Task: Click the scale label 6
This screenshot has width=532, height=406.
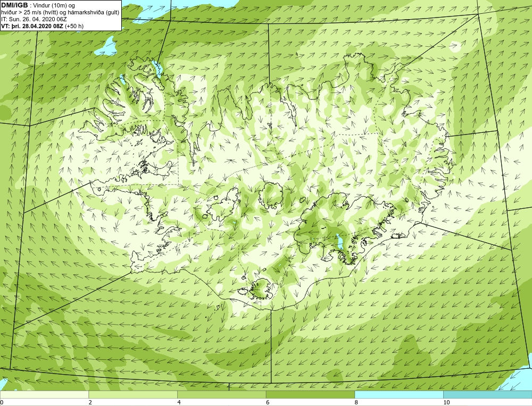Action: tap(268, 402)
